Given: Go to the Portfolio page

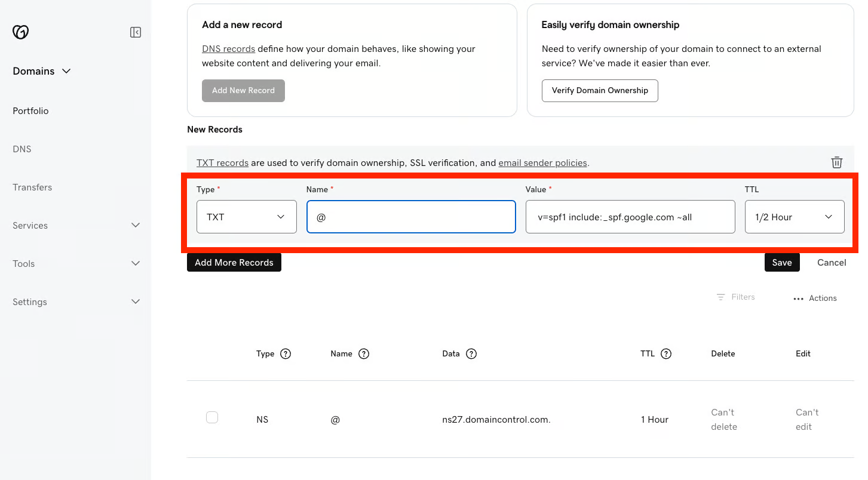Looking at the screenshot, I should click(x=30, y=110).
